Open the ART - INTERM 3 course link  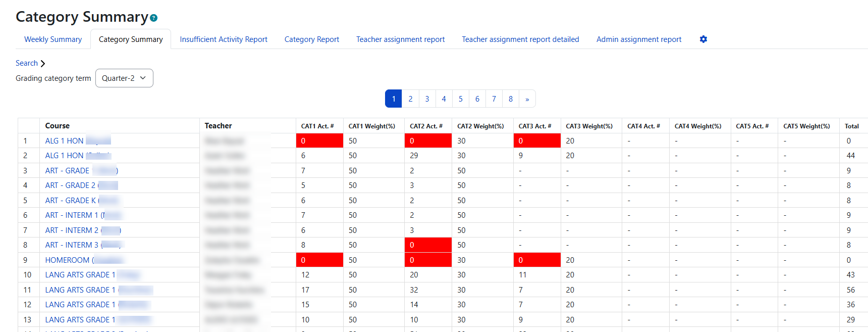pyautogui.click(x=84, y=245)
